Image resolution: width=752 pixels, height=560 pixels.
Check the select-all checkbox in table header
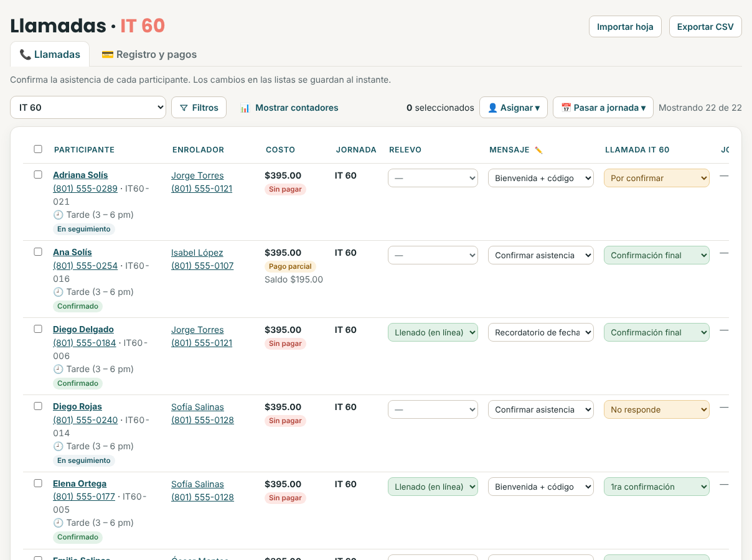(38, 149)
